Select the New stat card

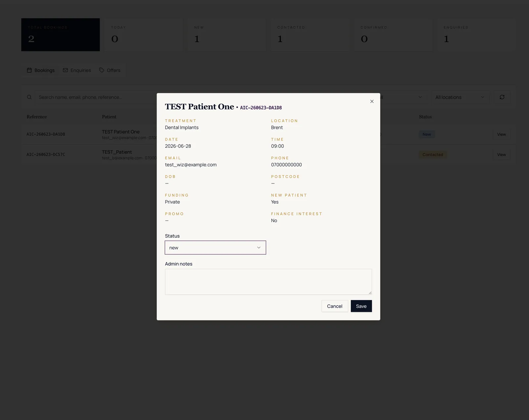[x=227, y=35]
